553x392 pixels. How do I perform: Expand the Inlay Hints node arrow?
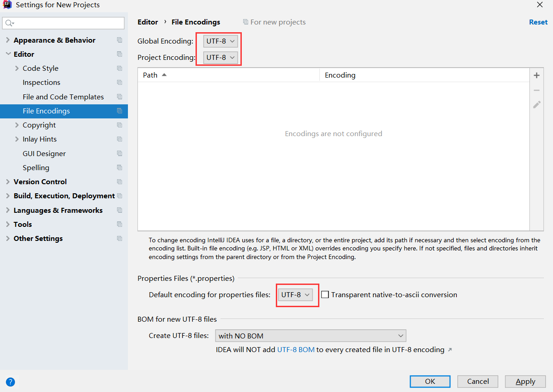coord(17,139)
